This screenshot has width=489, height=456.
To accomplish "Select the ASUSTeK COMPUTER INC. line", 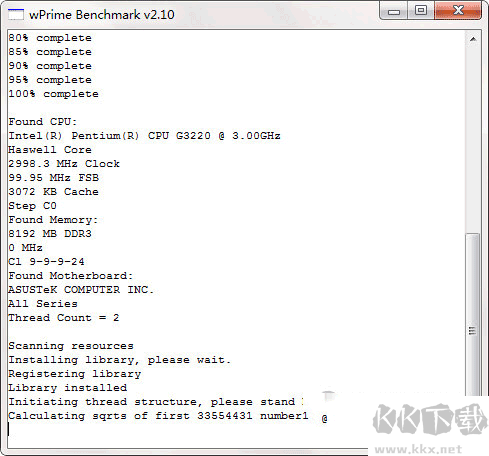I will [81, 290].
